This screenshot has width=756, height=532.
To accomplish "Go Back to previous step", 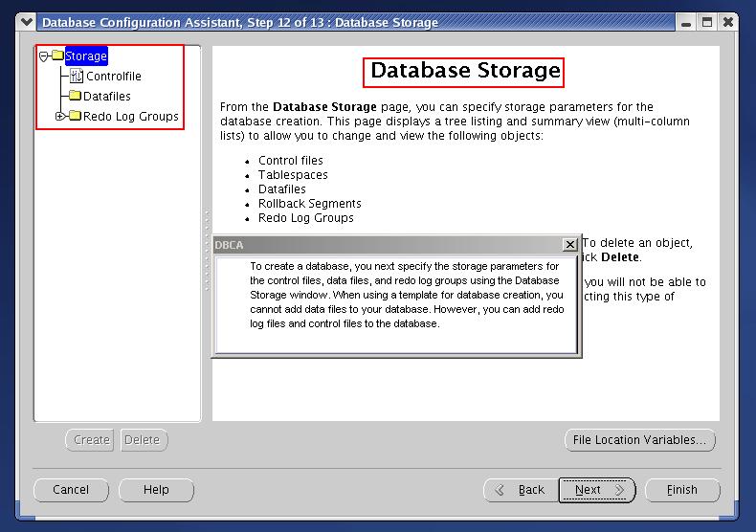I will coord(519,490).
